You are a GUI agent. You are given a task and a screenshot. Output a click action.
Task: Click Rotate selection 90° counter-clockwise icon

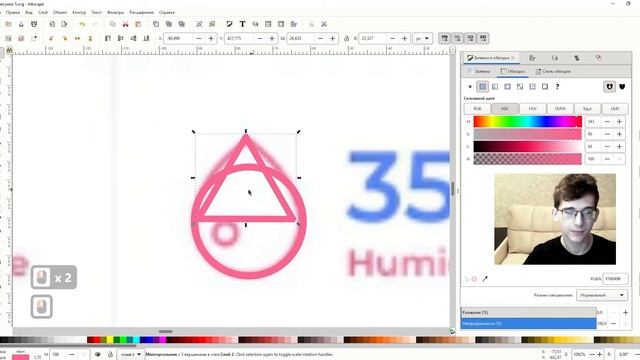[x=51, y=38]
